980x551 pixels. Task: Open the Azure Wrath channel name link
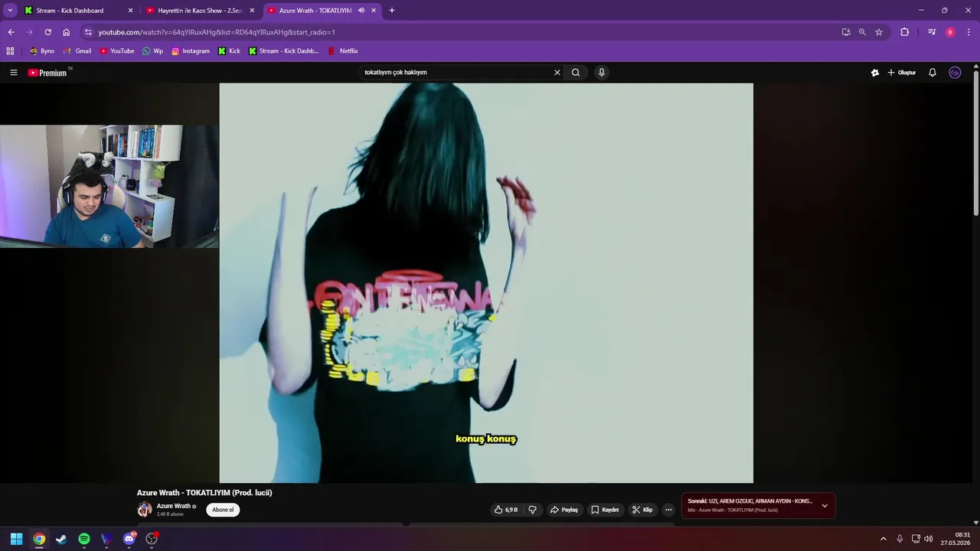[x=174, y=506]
